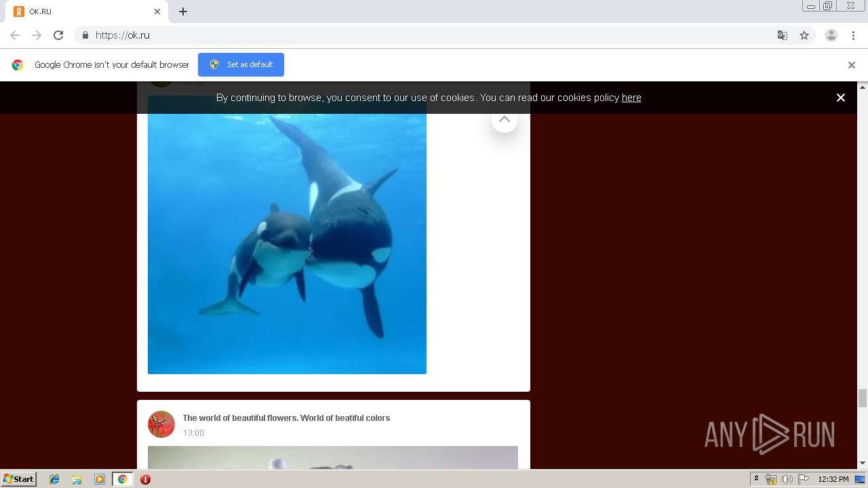The height and width of the screenshot is (488, 868).
Task: Click the browser back arrow
Action: pyautogui.click(x=15, y=35)
